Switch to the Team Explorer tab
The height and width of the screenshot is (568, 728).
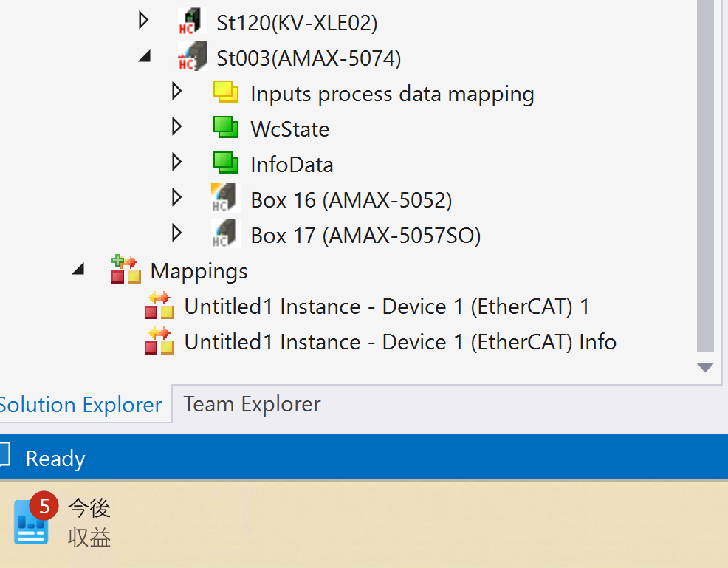tap(252, 404)
